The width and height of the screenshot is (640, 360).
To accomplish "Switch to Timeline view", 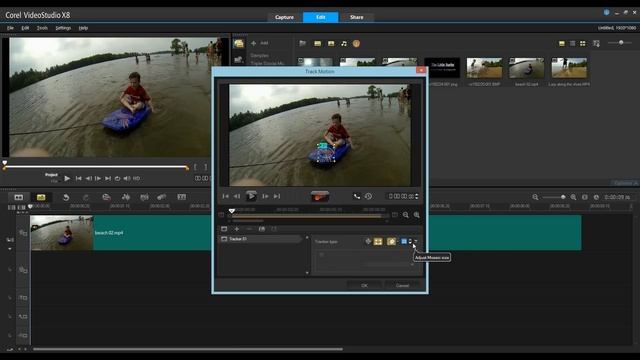I will 41,197.
